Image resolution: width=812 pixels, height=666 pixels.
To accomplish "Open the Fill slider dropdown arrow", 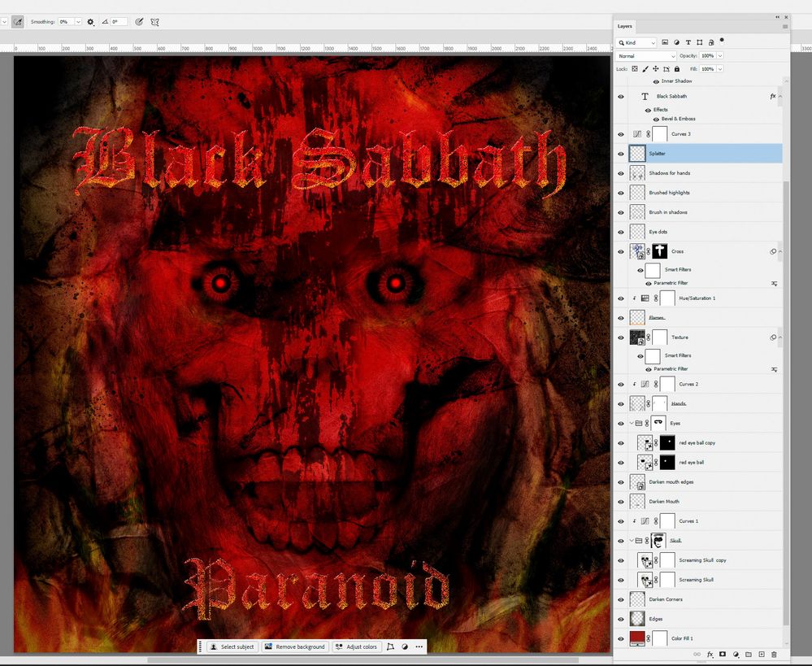I will tap(720, 69).
